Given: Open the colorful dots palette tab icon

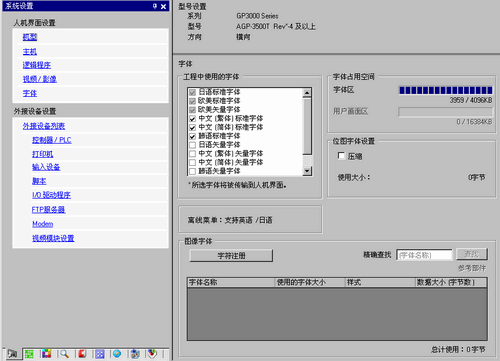Looking at the screenshot, I should click(47, 354).
